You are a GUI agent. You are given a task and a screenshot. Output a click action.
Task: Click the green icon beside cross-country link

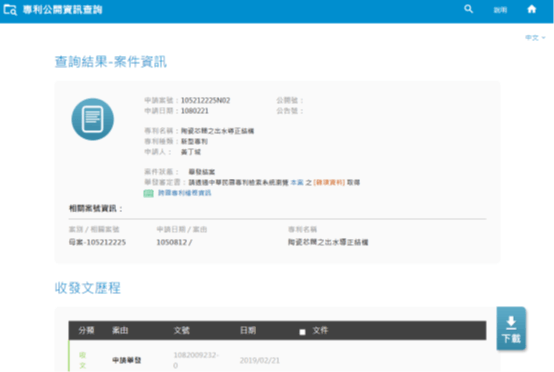tap(148, 193)
